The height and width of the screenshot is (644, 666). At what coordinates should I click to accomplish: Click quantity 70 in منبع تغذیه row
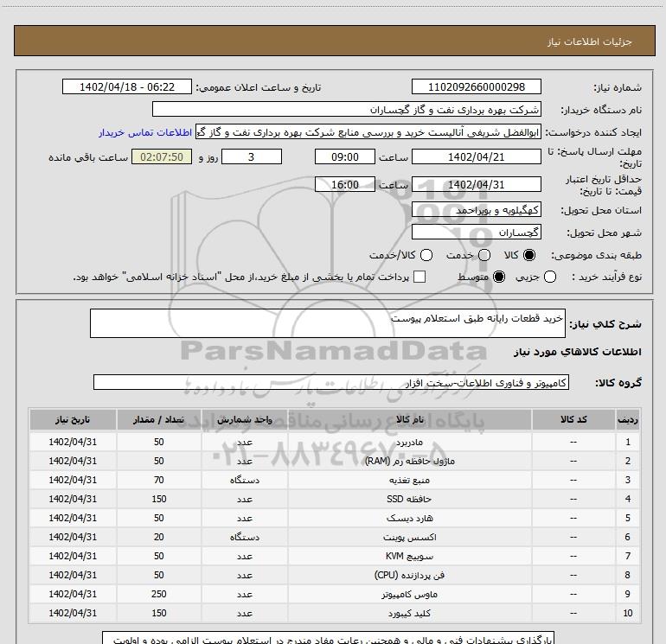(x=159, y=480)
